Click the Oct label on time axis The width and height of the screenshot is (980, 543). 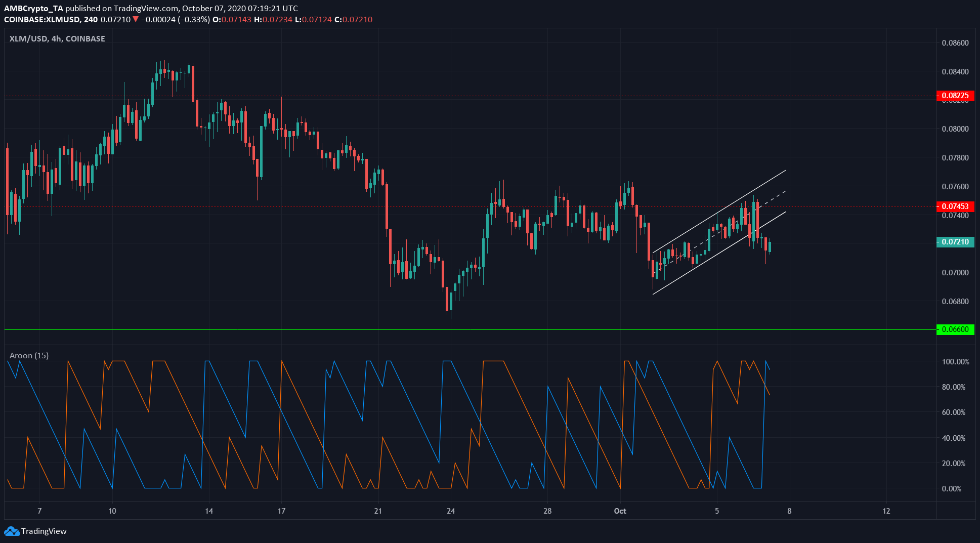point(620,511)
